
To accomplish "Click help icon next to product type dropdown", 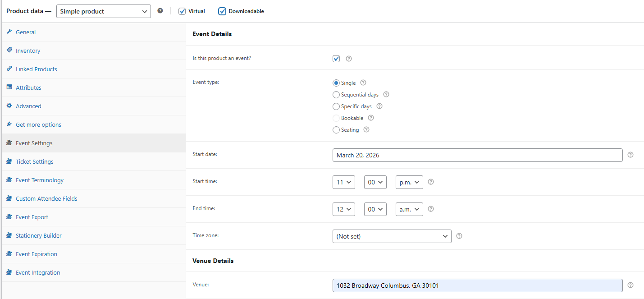I will tap(160, 11).
